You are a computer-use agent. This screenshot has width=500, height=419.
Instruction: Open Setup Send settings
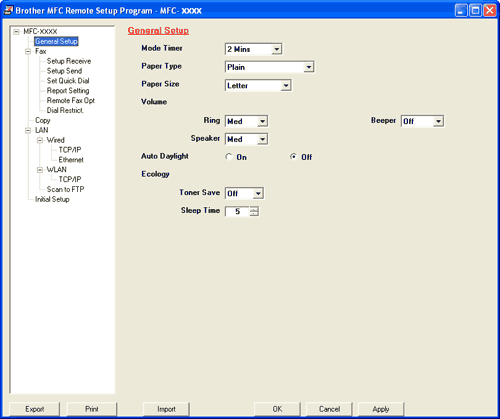64,71
